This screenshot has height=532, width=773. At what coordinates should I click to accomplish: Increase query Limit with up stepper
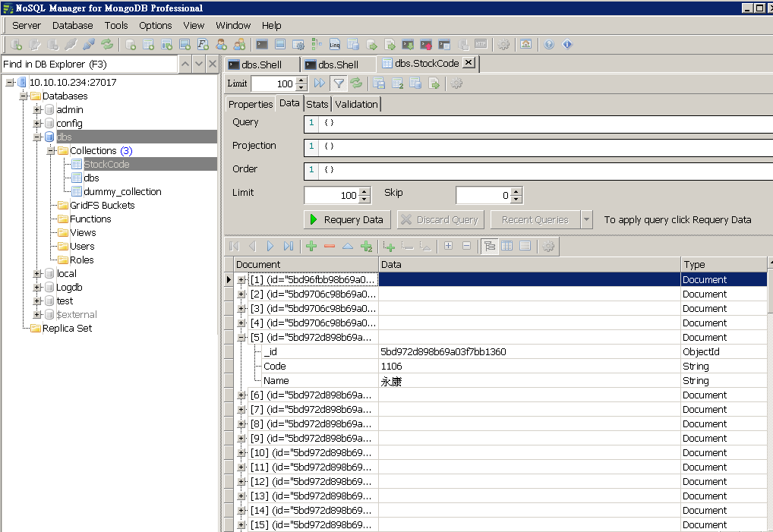click(x=364, y=191)
